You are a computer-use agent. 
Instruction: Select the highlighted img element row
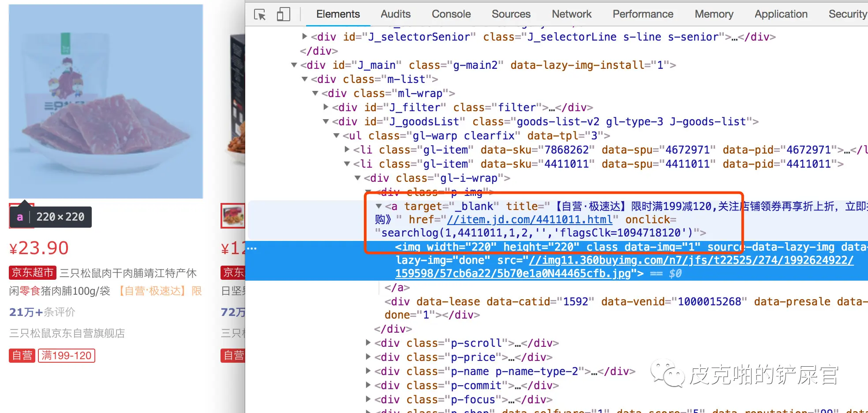click(557, 260)
